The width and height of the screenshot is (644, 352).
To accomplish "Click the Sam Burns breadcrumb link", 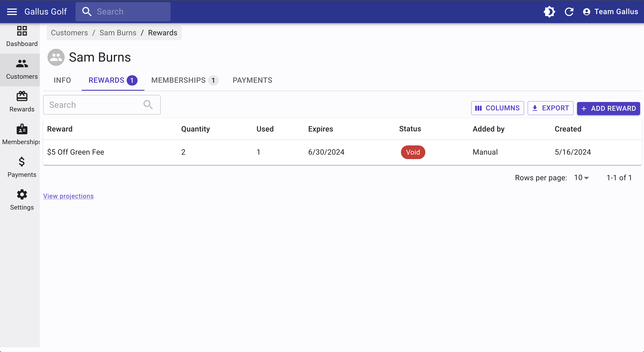I will pyautogui.click(x=118, y=33).
